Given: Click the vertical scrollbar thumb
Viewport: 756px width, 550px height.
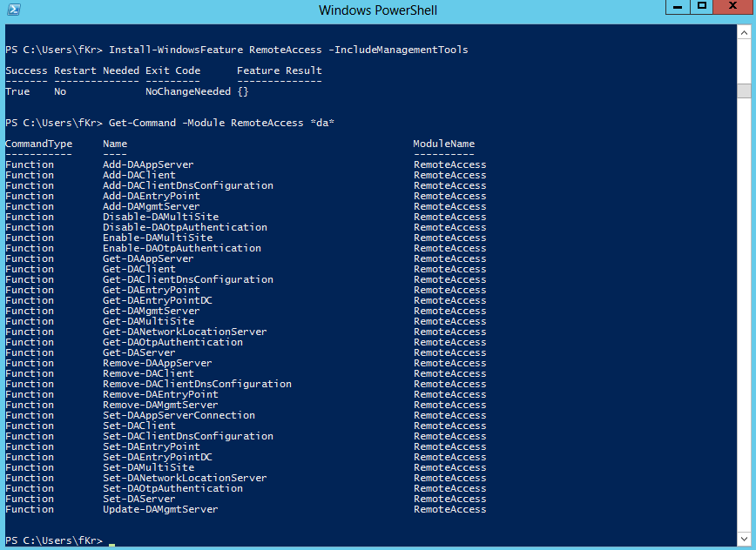Looking at the screenshot, I should (x=744, y=91).
